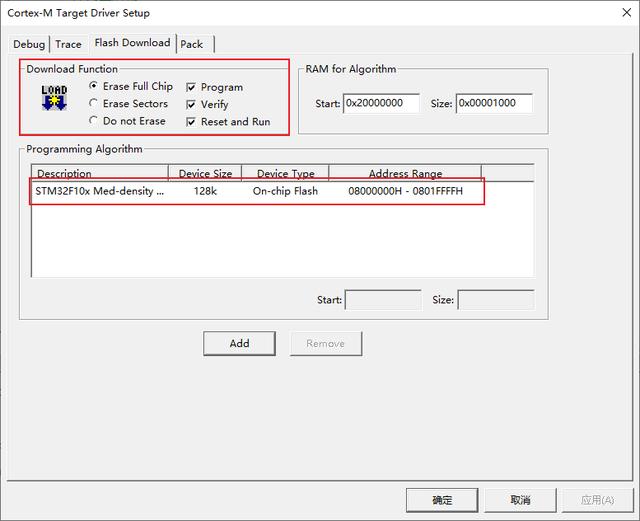Click the 128k device size cell

click(x=205, y=191)
